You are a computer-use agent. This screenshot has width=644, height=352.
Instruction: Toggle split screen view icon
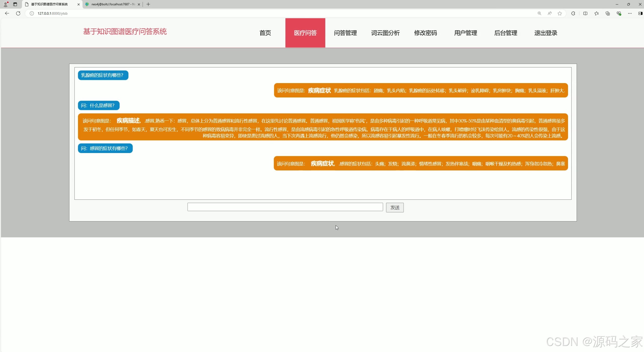(x=585, y=13)
